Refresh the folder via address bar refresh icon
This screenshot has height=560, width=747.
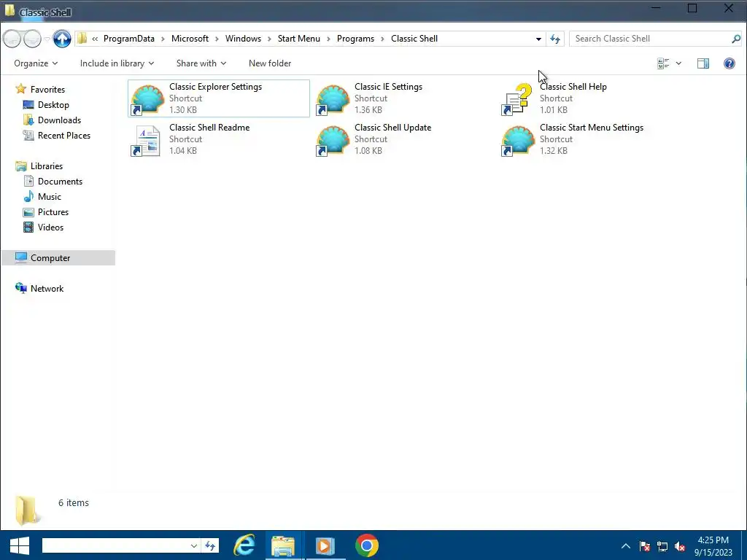[x=555, y=39]
